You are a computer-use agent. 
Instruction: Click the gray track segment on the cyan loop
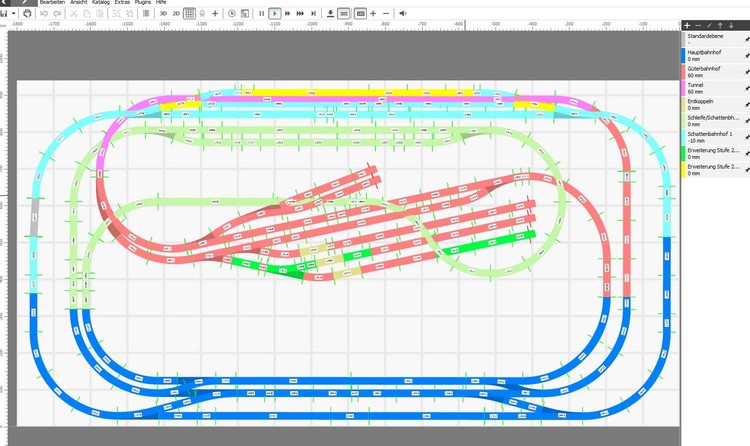point(35,217)
